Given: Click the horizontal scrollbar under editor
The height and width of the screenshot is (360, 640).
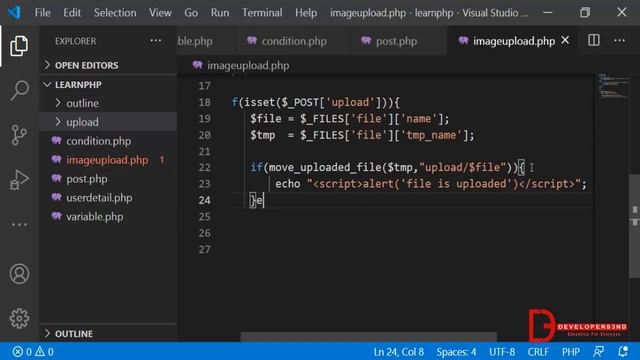Looking at the screenshot, I should click(369, 337).
